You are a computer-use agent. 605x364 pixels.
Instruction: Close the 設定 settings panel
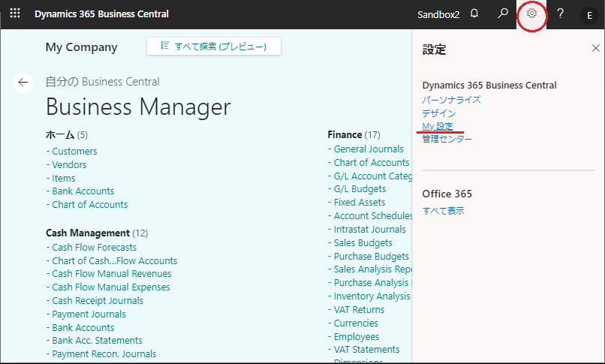pos(596,48)
